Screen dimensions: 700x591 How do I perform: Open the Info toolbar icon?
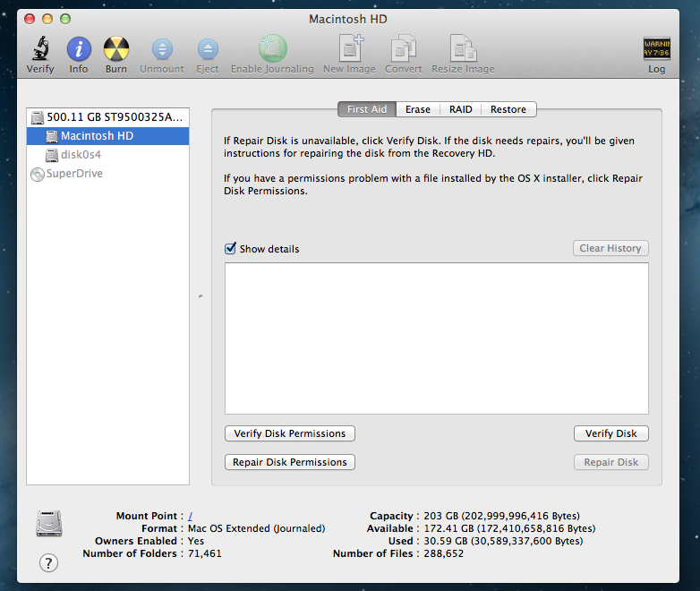click(79, 48)
